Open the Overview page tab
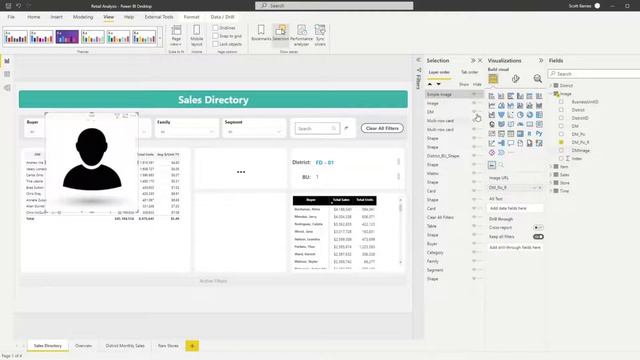This screenshot has height=360, width=640. pyautogui.click(x=83, y=346)
